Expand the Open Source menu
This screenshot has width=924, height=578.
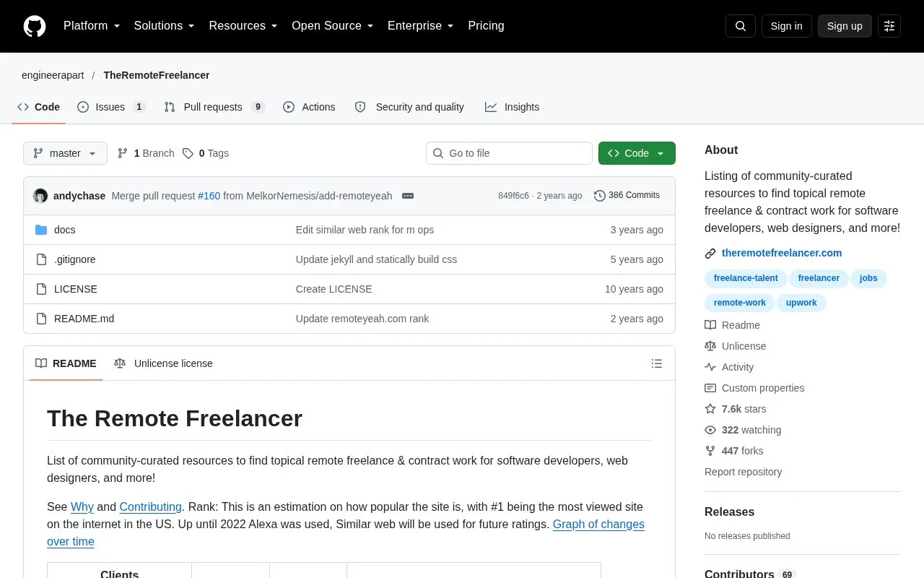(332, 26)
